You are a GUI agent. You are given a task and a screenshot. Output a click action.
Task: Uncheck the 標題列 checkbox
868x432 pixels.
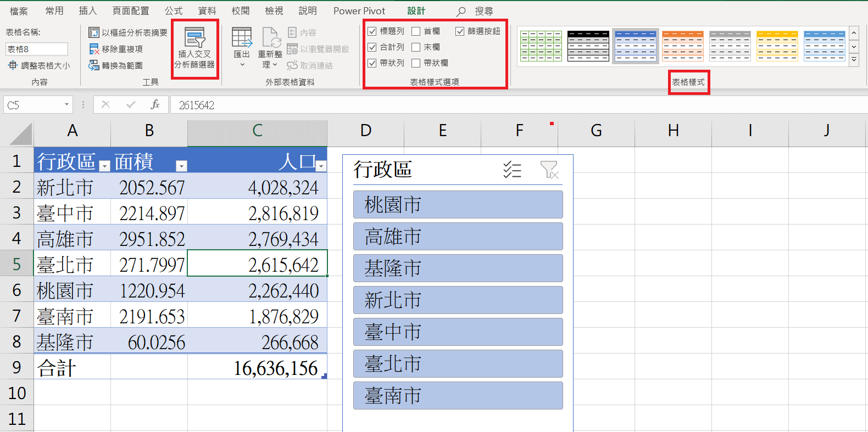point(372,32)
